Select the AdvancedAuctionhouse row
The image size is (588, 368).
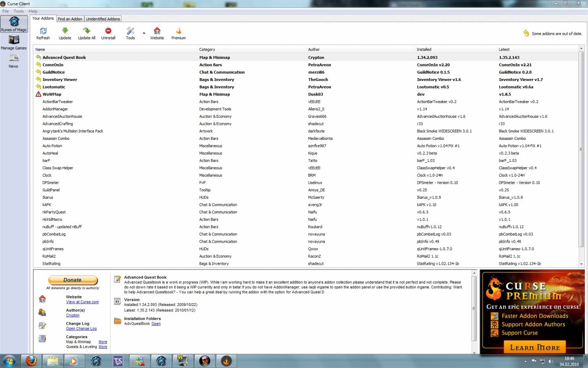pos(306,116)
